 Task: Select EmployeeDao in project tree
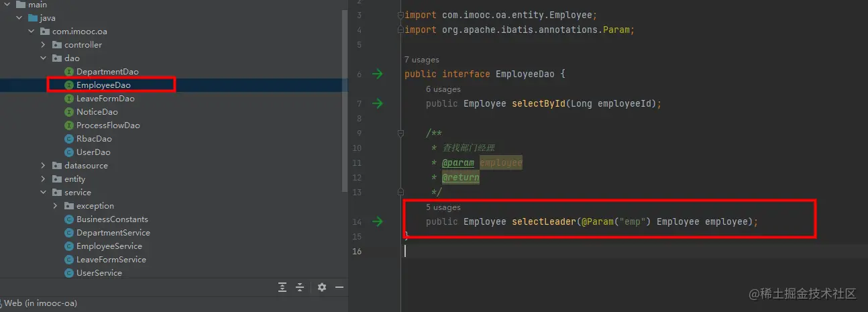[103, 85]
